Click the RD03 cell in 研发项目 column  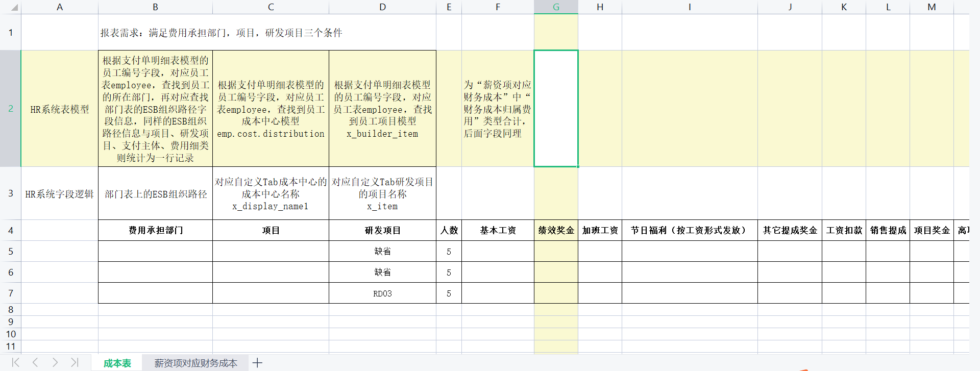[382, 293]
